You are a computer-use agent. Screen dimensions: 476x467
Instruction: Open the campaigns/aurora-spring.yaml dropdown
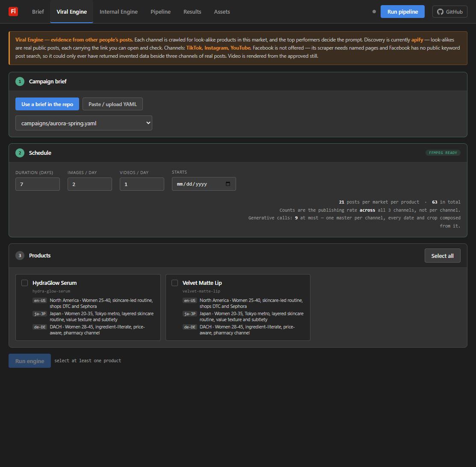point(84,123)
